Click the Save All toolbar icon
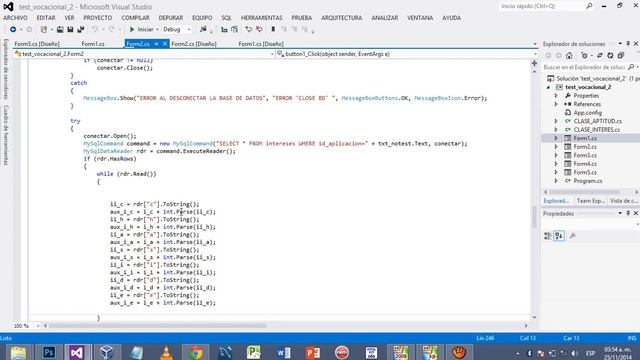The image size is (640, 360). point(81,29)
